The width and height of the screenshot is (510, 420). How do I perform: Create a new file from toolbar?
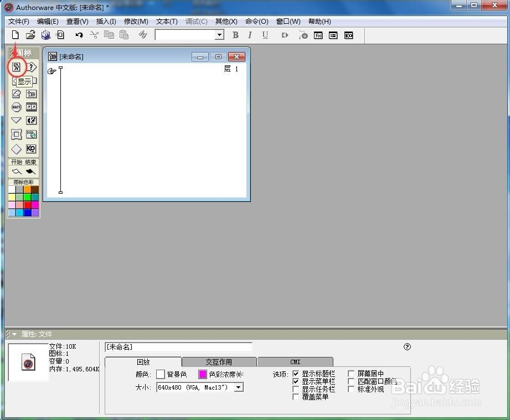click(x=15, y=35)
